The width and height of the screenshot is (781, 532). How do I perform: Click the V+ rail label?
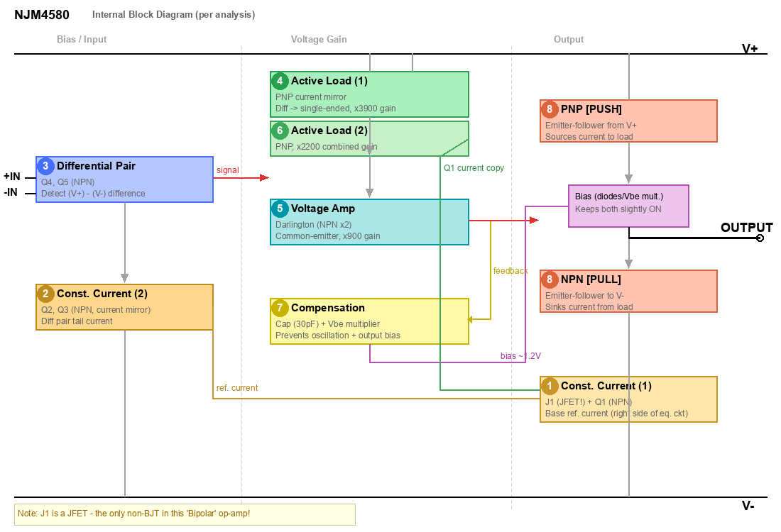tap(750, 48)
